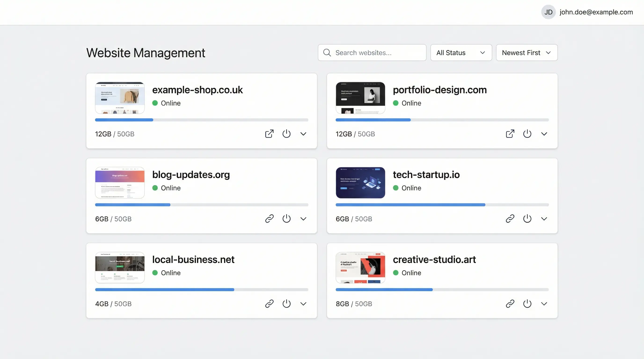Viewport: 644px width, 359px height.
Task: Toggle power for portfolio-design.com
Action: [x=527, y=134]
